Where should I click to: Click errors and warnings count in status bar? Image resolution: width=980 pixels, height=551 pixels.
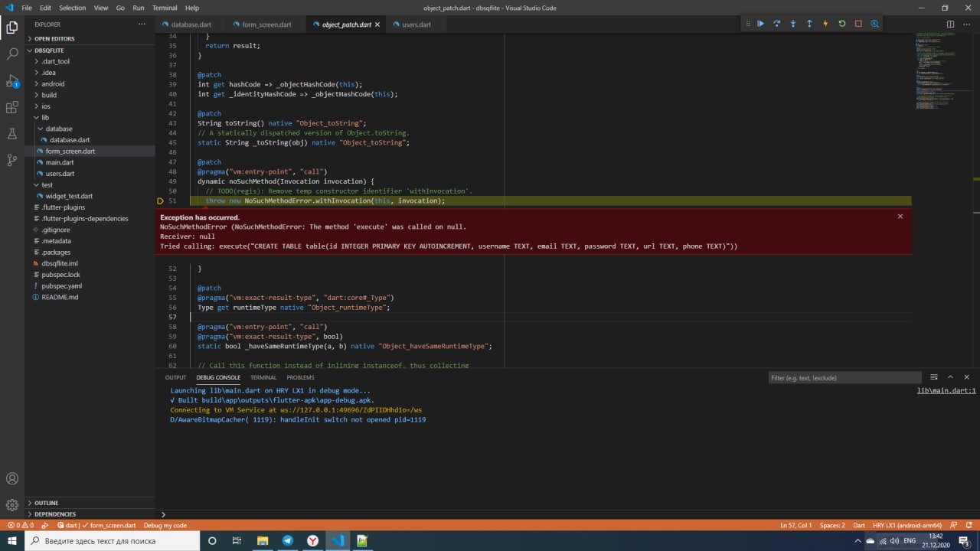20,526
